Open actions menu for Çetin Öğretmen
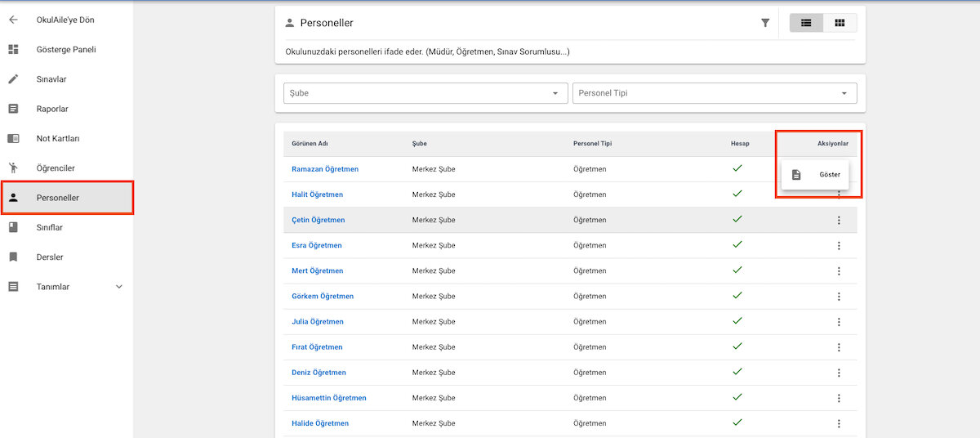This screenshot has height=438, width=980. point(839,220)
